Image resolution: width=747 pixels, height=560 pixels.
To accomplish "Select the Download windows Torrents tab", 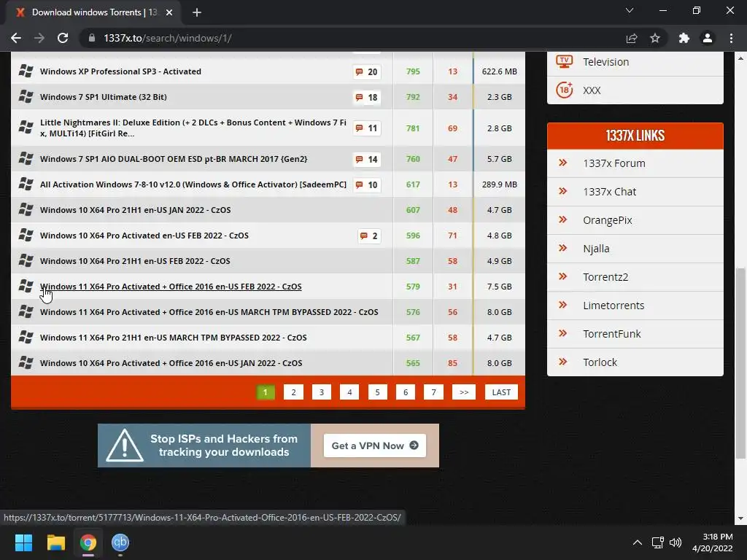I will (x=93, y=12).
